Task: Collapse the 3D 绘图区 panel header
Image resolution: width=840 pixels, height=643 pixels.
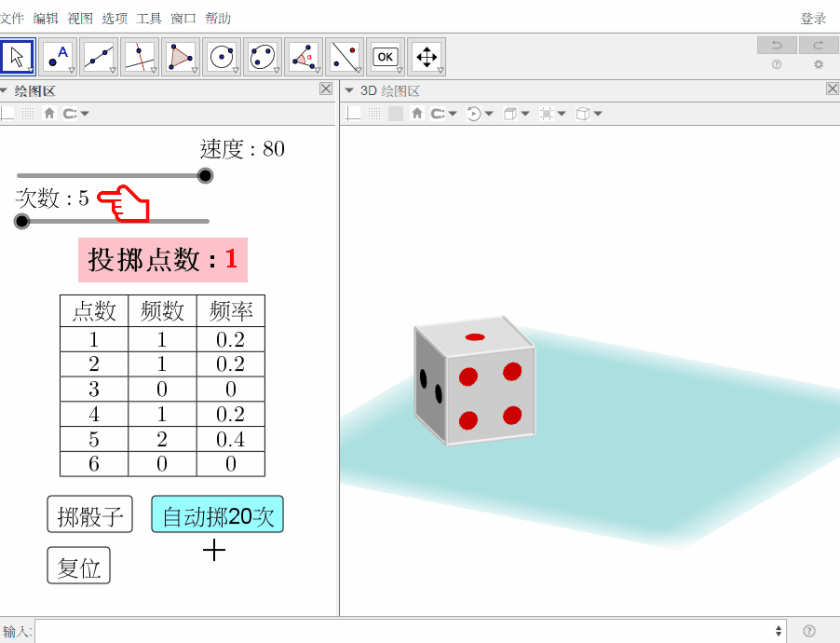Action: [x=349, y=90]
